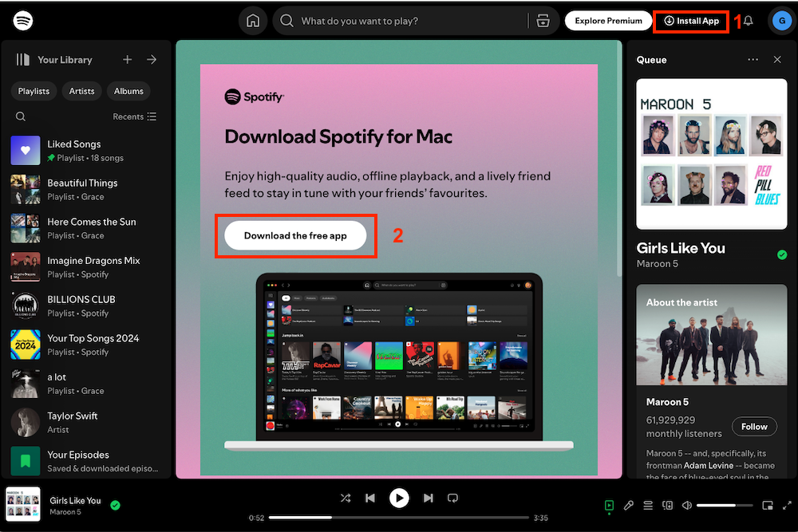Click the Explore Premium button
798x532 pixels.
(x=608, y=21)
